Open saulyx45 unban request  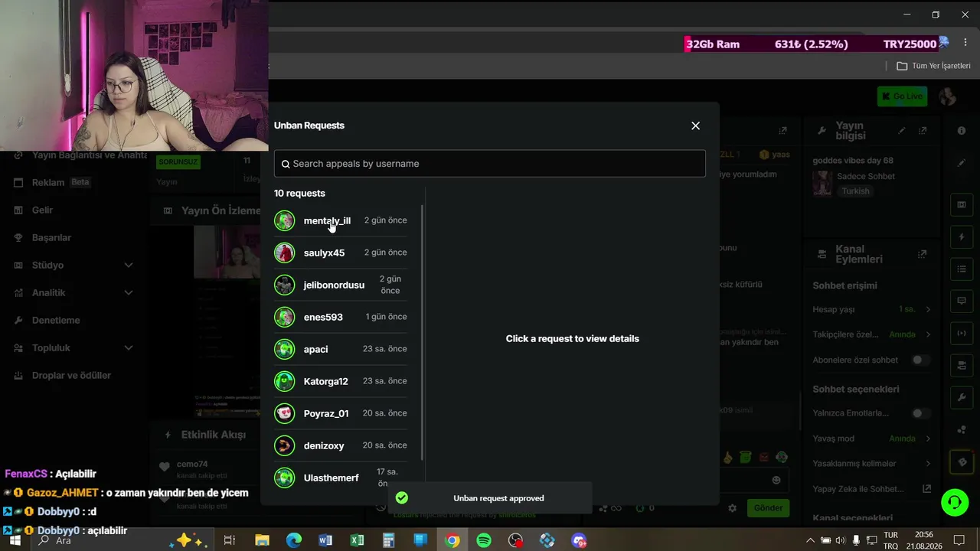click(341, 253)
